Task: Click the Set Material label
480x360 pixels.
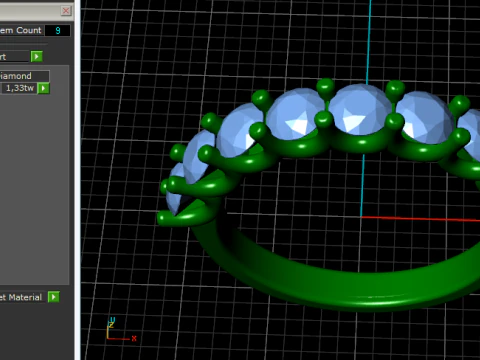Action: 21,297
